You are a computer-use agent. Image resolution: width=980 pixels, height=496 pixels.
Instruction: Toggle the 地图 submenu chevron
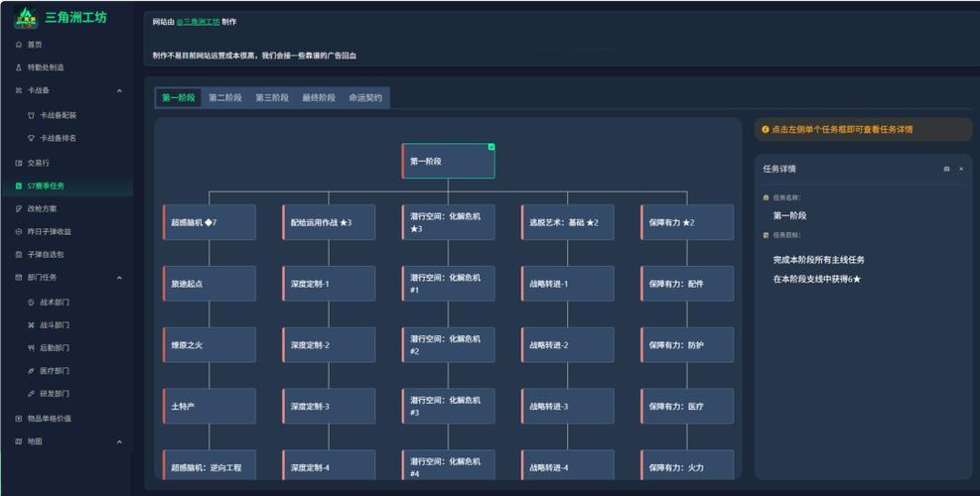[x=119, y=442]
